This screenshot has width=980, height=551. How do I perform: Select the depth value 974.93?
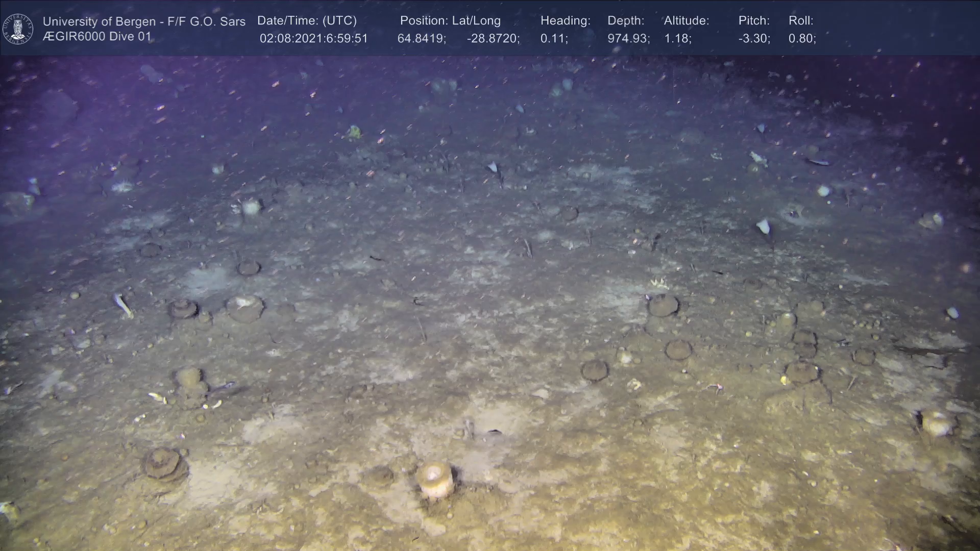click(x=628, y=39)
